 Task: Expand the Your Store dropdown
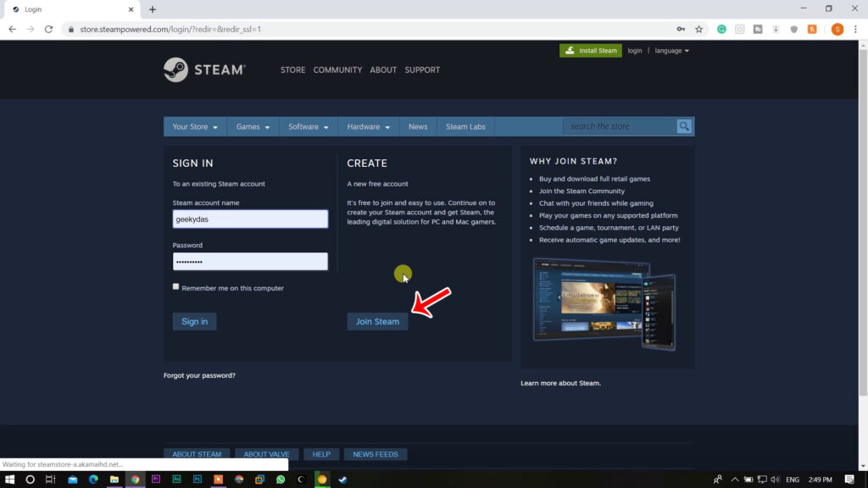tap(195, 127)
